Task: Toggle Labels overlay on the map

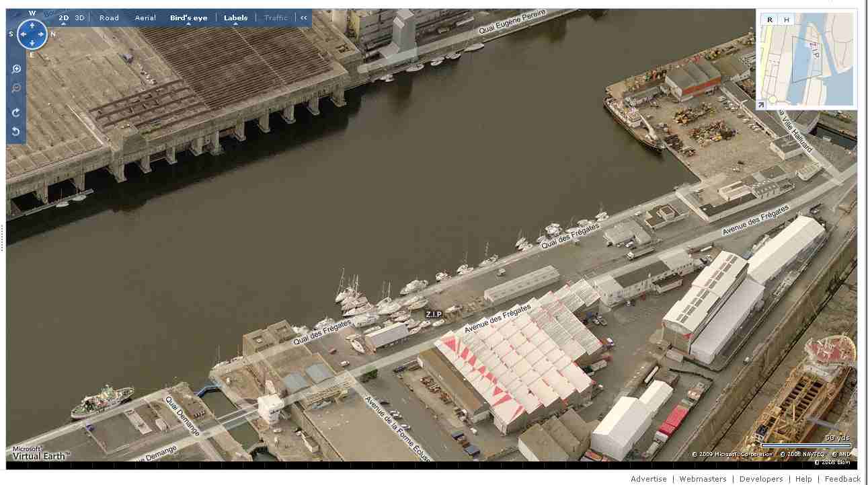Action: tap(235, 18)
